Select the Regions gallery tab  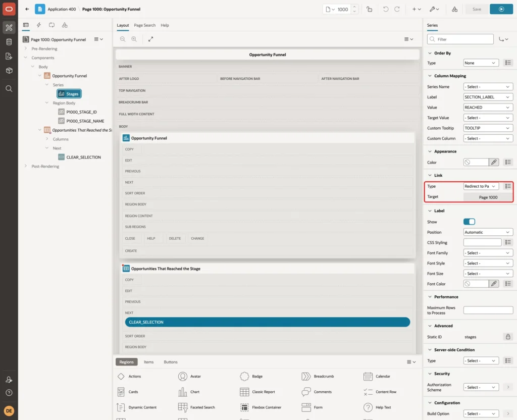pos(126,362)
